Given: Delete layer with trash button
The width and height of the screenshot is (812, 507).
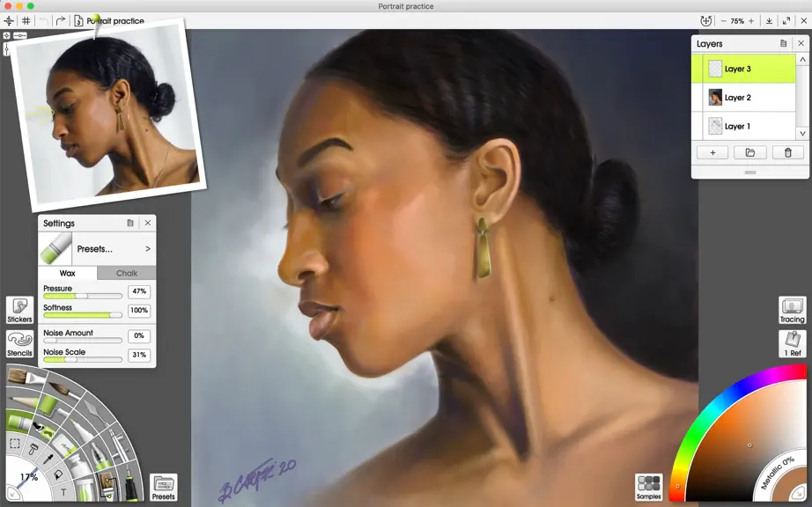Looking at the screenshot, I should [787, 152].
